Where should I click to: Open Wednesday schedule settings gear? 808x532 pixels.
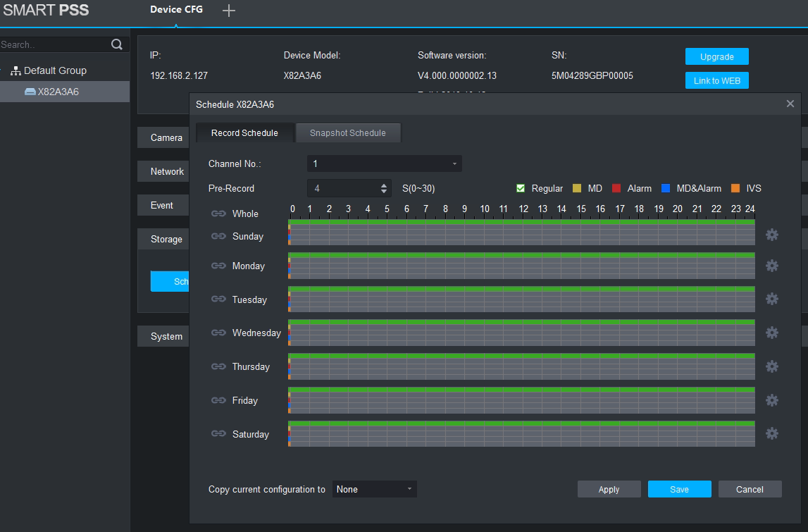pos(772,333)
